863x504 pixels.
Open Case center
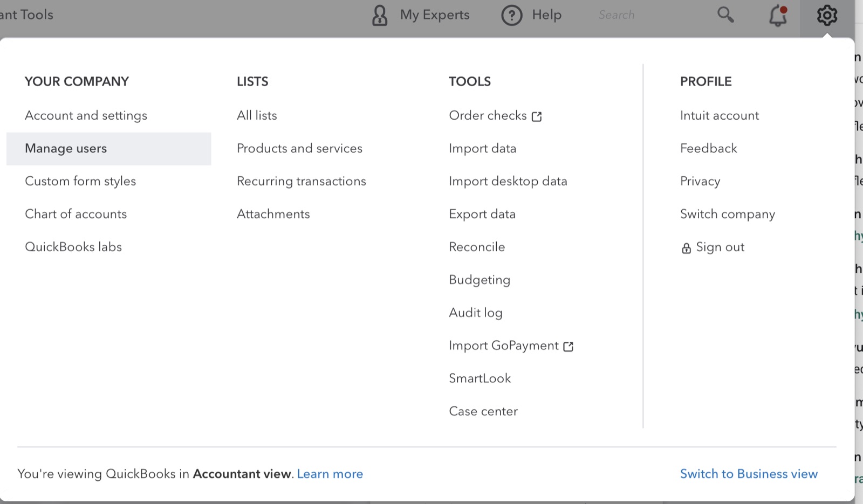(483, 411)
